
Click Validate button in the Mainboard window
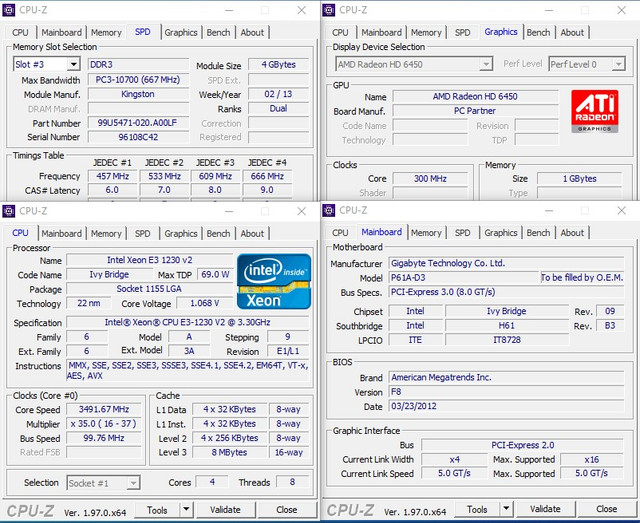[x=546, y=509]
